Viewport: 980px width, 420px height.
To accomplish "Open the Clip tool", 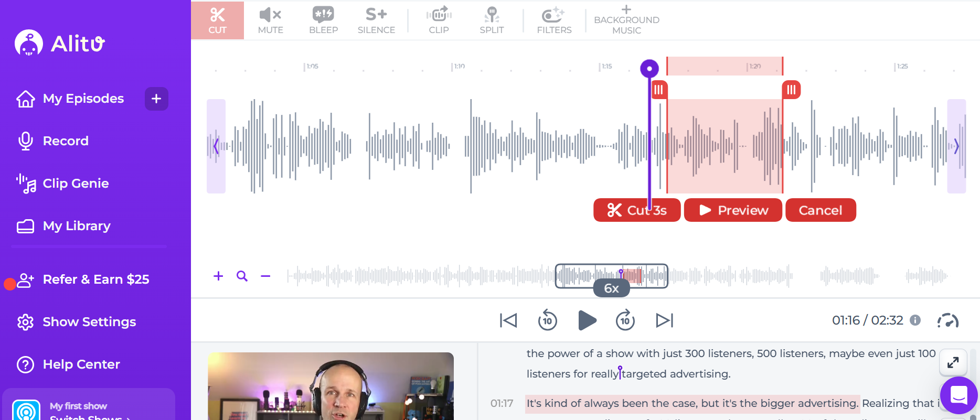I will coord(439,20).
